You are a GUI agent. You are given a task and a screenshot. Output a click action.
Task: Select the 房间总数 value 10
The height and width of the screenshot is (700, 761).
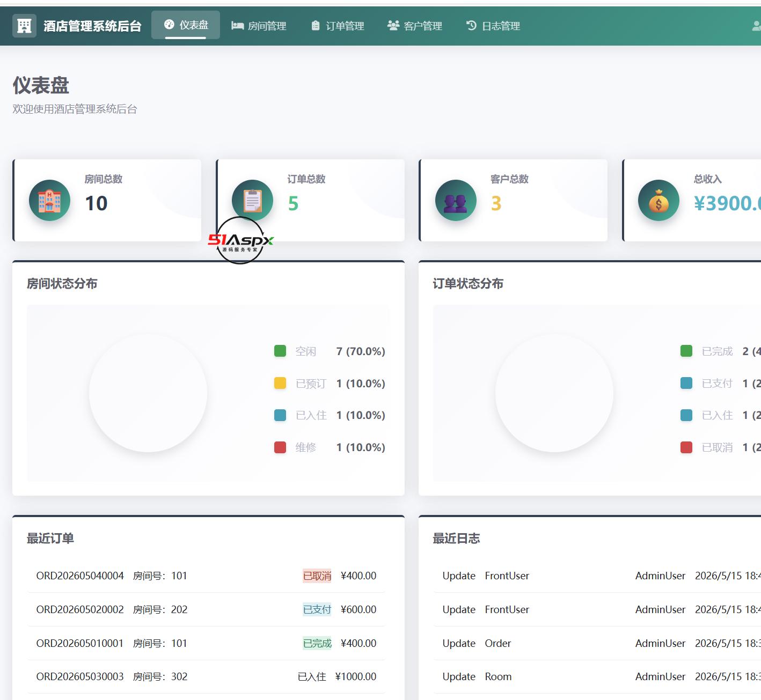(x=97, y=203)
